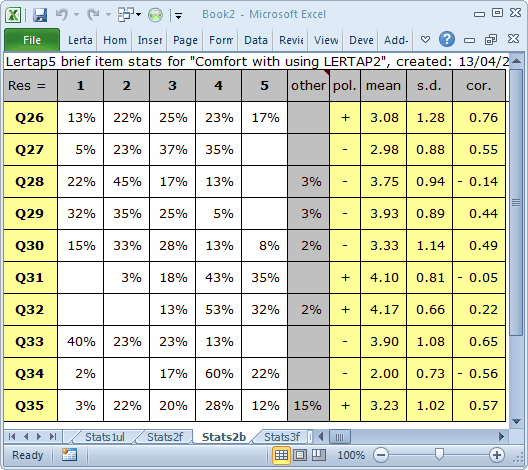
Task: Click the horizontal scrollbar thumb
Action: tap(340, 437)
